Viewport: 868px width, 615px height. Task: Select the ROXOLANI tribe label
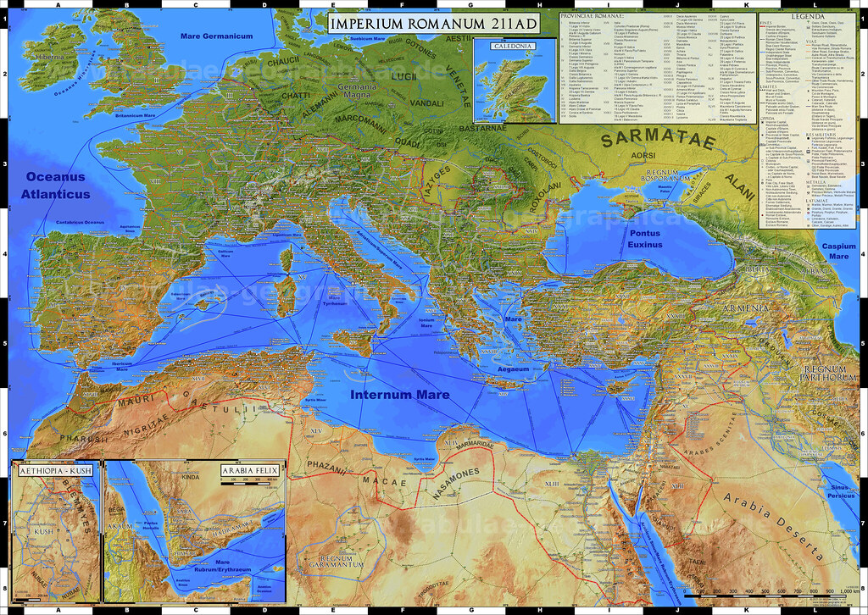click(545, 197)
